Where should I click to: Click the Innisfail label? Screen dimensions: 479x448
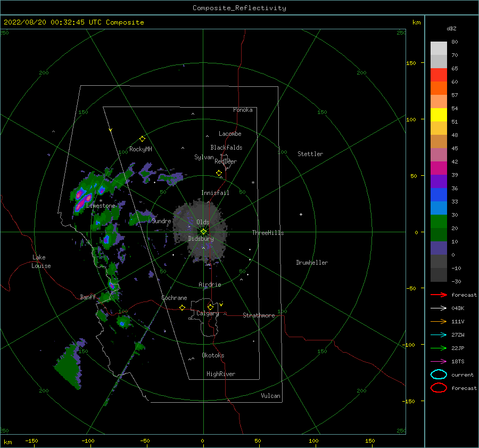215,193
